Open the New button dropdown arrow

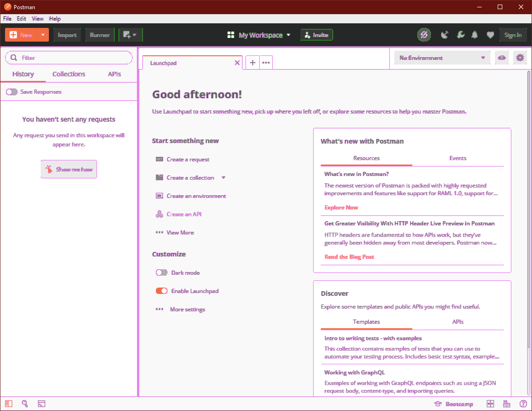coord(43,35)
